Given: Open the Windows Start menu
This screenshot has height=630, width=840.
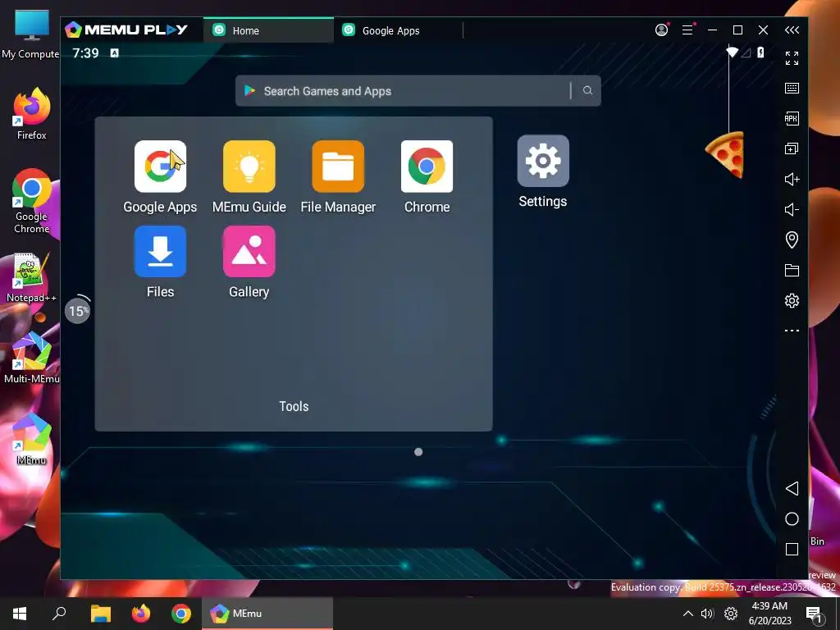Looking at the screenshot, I should point(20,614).
